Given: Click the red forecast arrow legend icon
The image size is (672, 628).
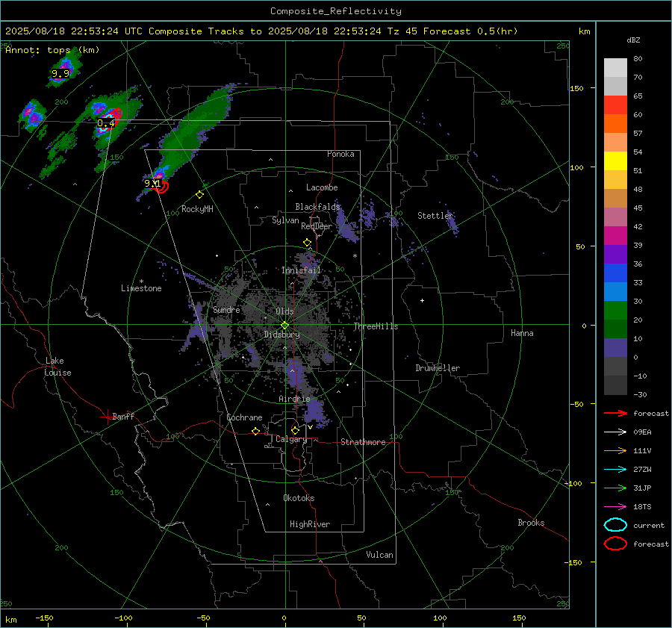Looking at the screenshot, I should click(615, 413).
